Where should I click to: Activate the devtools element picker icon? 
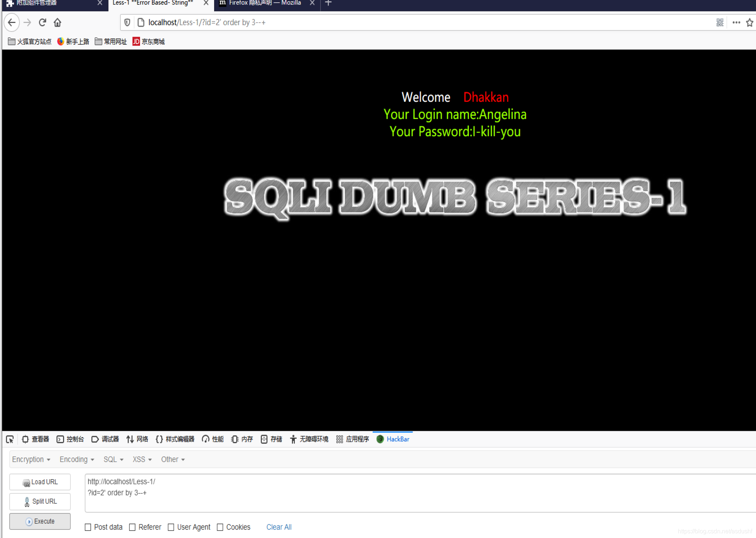pyautogui.click(x=10, y=439)
